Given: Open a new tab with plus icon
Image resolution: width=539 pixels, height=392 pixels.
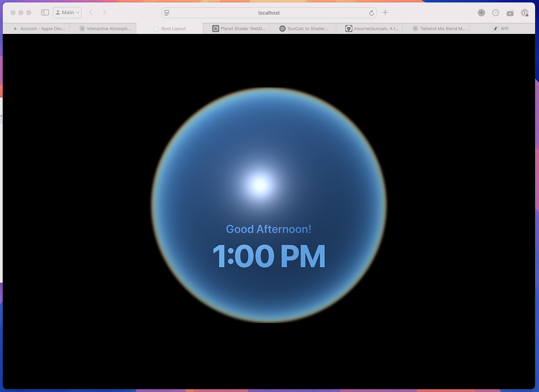Looking at the screenshot, I should 385,12.
